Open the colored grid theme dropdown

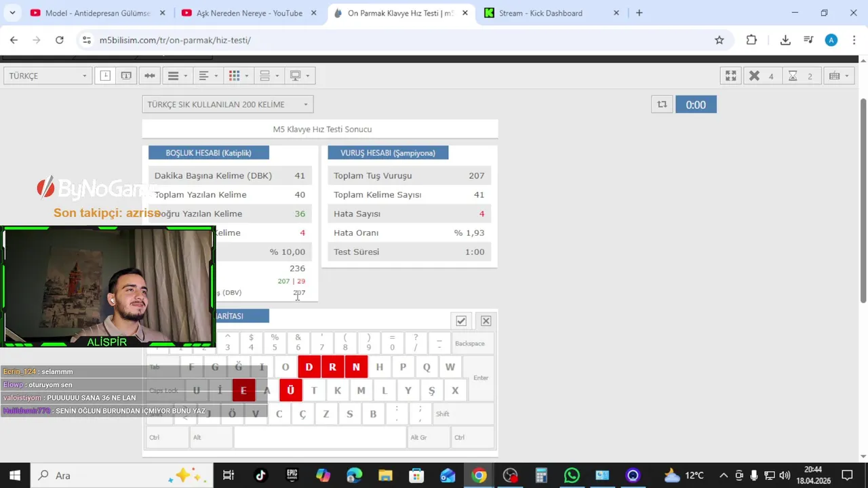239,76
